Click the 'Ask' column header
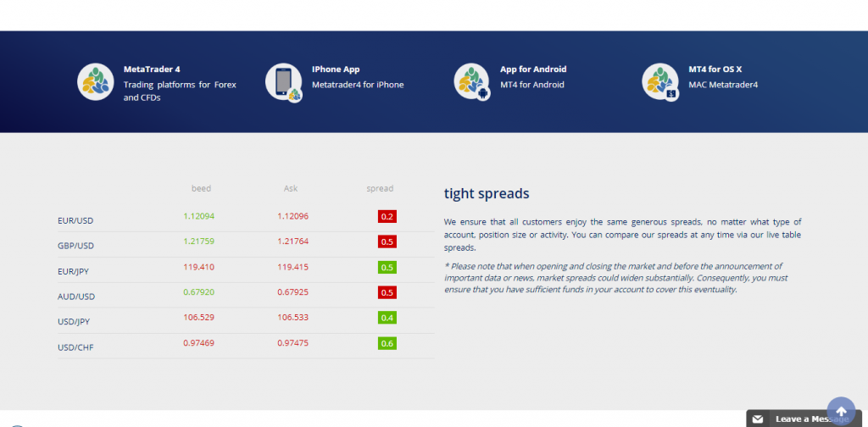The height and width of the screenshot is (427, 868). 291,188
